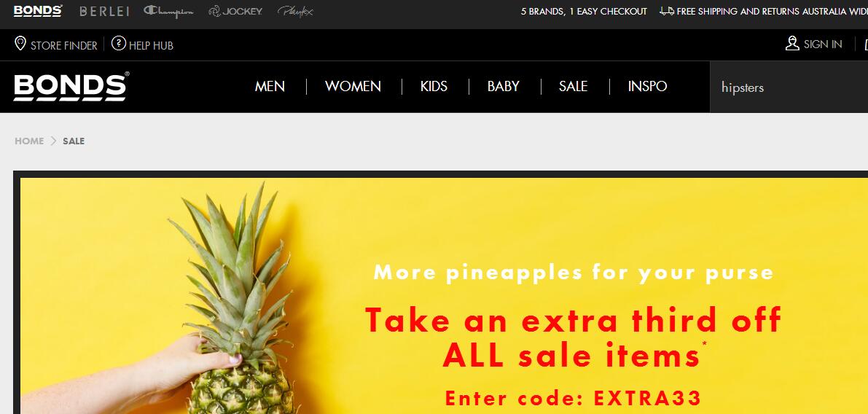Open the Men menu
The width and height of the screenshot is (868, 414).
[270, 86]
